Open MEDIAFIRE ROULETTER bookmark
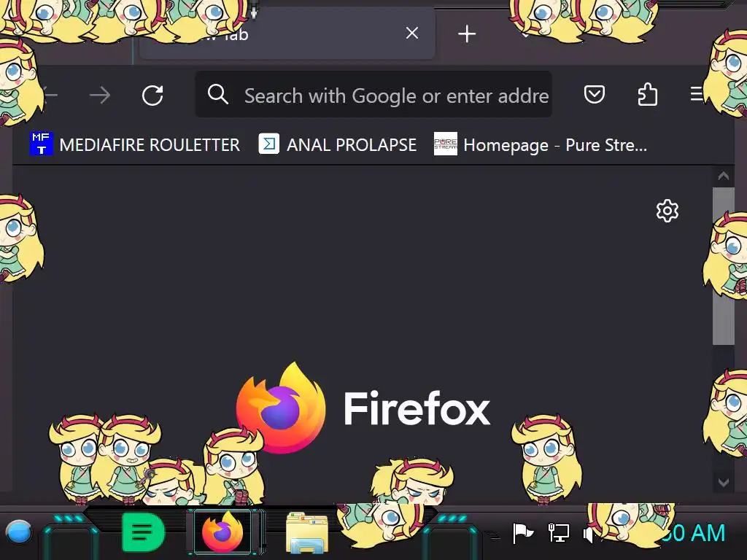Viewport: 747px width, 560px height. click(x=135, y=144)
